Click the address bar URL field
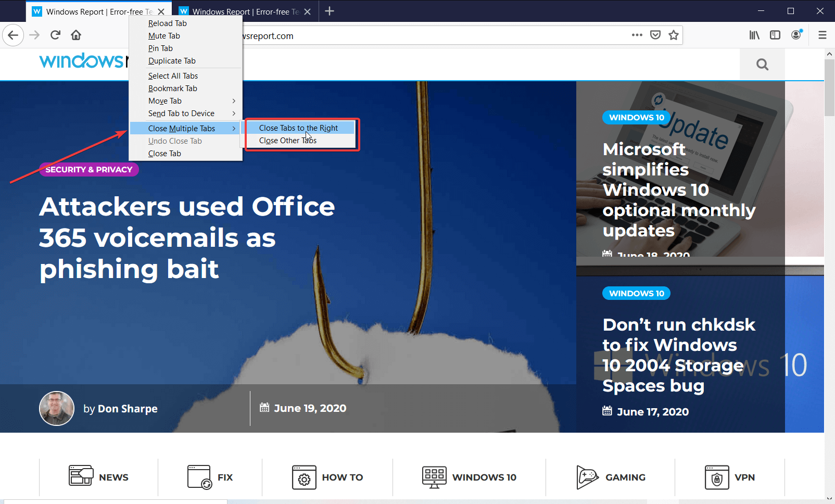 click(432, 35)
